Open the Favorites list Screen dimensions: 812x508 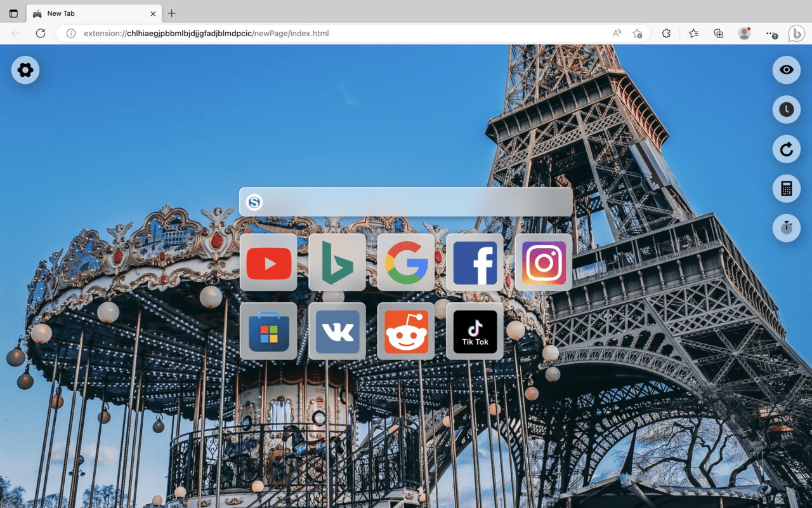pyautogui.click(x=693, y=33)
